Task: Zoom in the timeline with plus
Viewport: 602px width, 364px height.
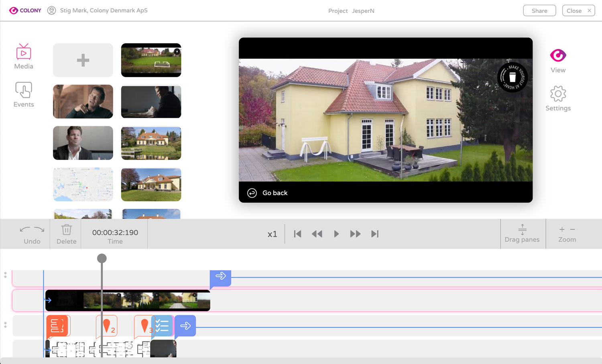Action: 562,229
